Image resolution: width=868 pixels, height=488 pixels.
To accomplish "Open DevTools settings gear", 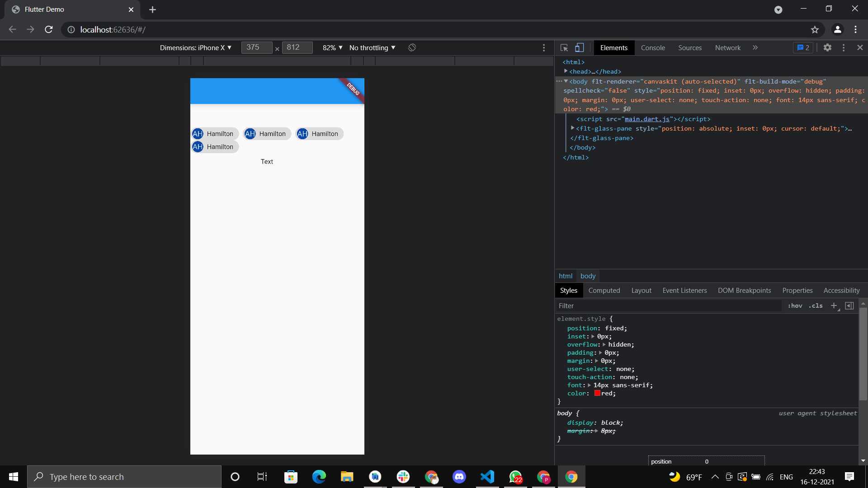I will (x=828, y=47).
